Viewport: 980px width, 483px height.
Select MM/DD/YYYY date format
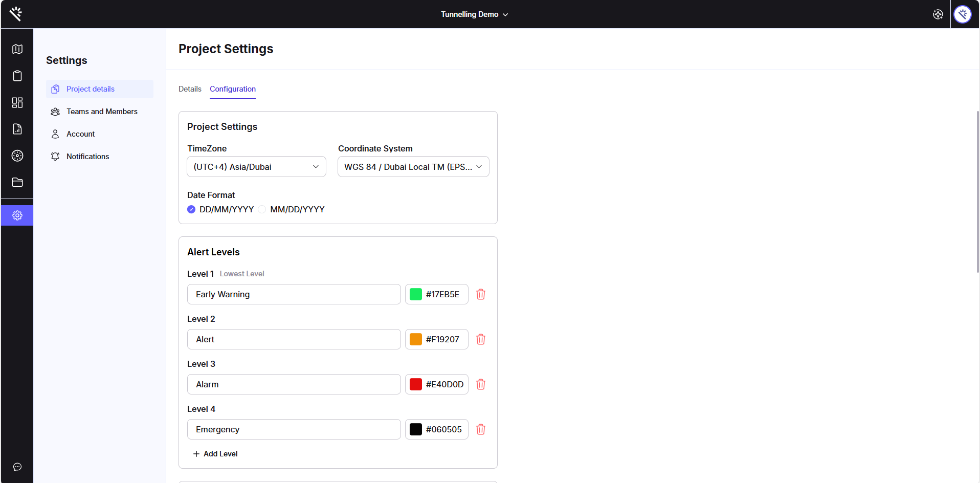262,209
